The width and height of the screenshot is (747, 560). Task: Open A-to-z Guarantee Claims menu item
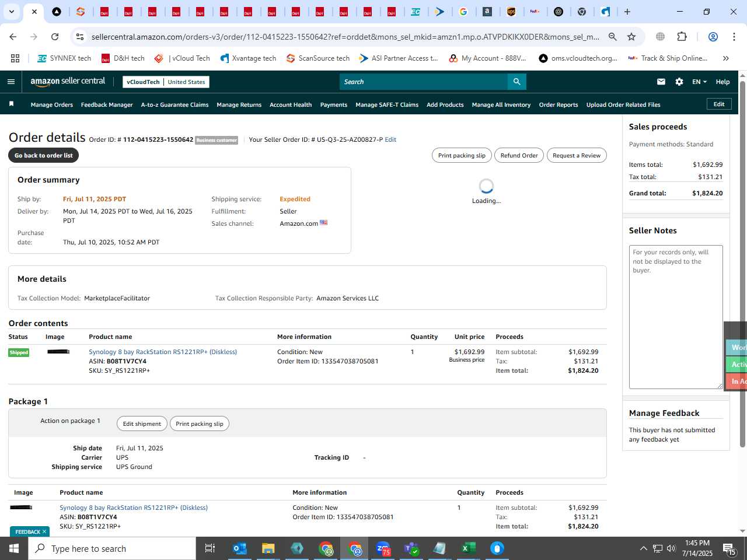pyautogui.click(x=174, y=105)
